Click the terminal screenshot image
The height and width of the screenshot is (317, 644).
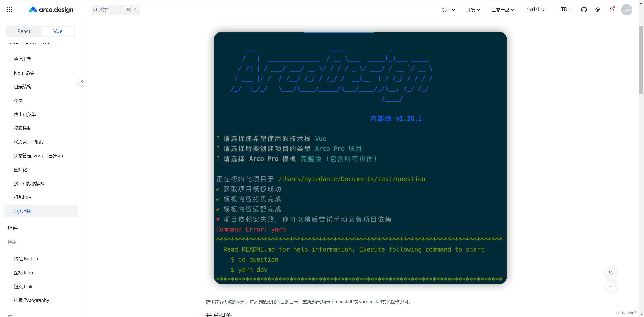click(360, 158)
